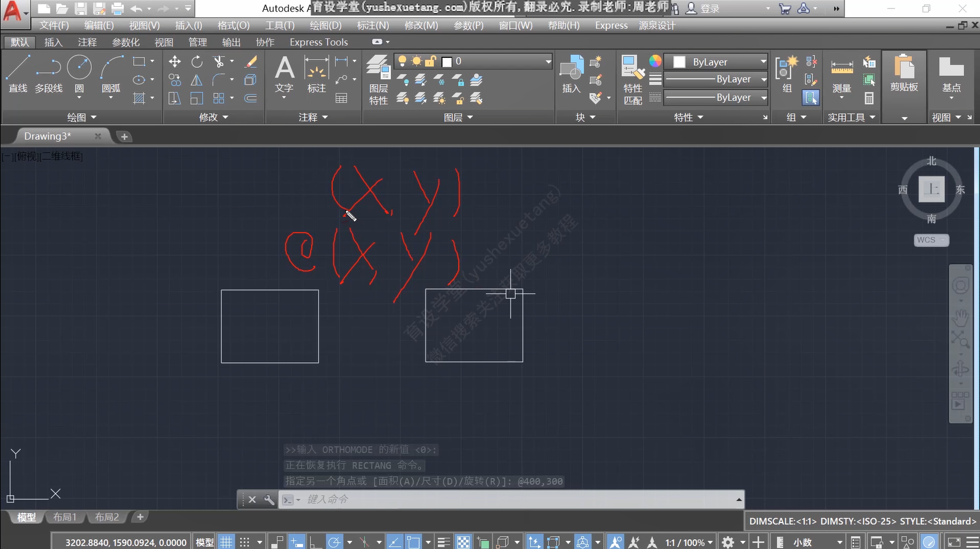
Task: Click the Insert block (插入) icon
Action: coord(571,74)
